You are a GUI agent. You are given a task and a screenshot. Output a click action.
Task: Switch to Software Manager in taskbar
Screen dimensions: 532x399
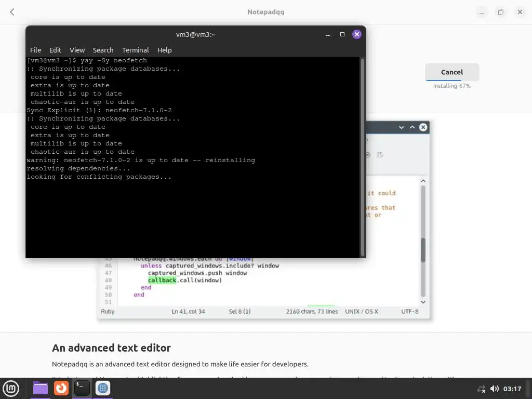[x=103, y=388]
